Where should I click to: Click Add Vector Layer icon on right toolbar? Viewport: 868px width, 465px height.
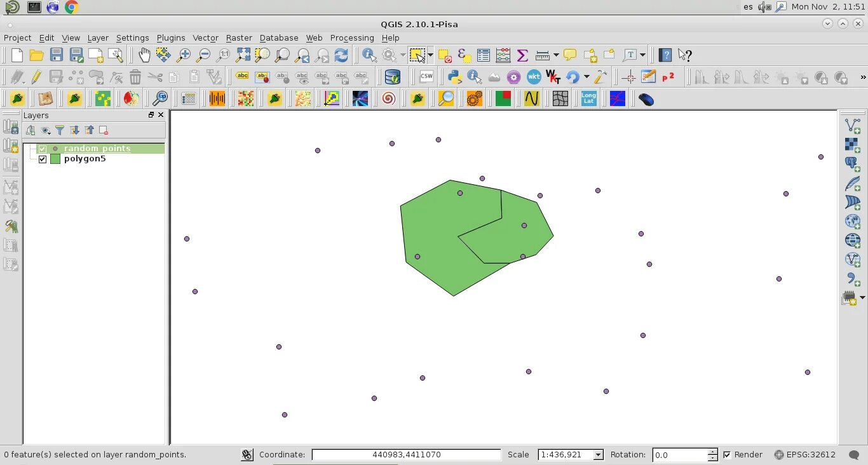(853, 125)
